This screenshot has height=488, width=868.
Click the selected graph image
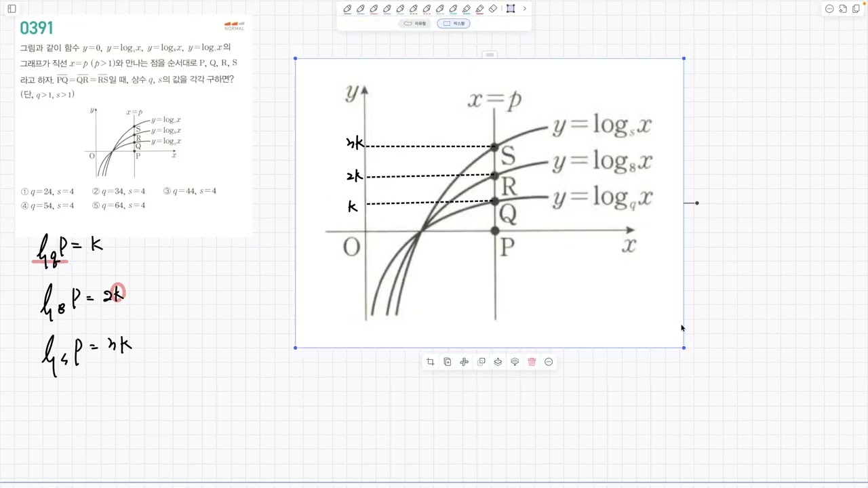click(490, 203)
